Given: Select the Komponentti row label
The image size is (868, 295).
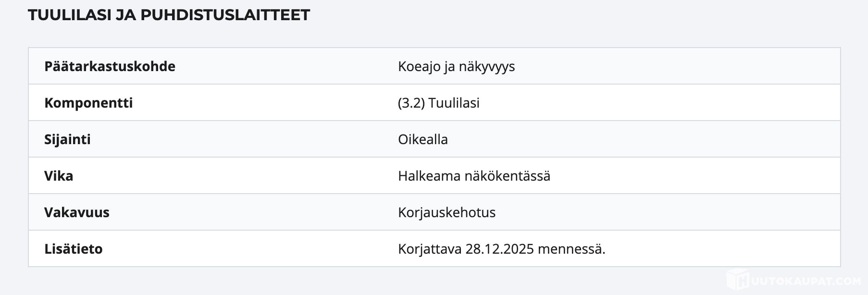Looking at the screenshot, I should tap(88, 103).
